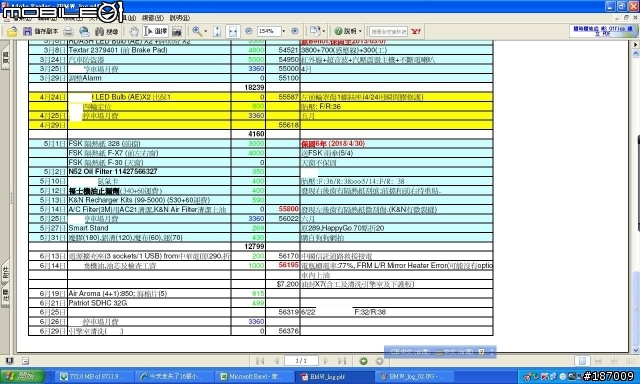The height and width of the screenshot is (384, 640).
Task: Go to previous page button
Action: click(276, 361)
